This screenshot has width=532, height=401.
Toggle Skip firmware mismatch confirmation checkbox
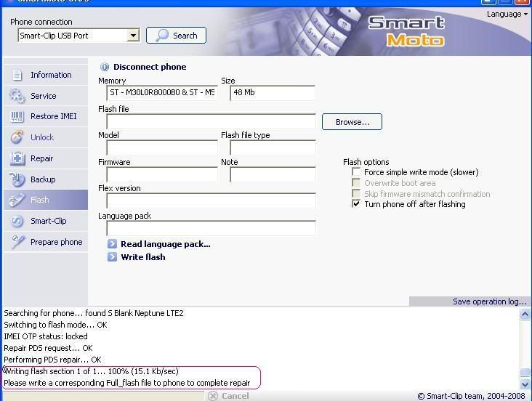coord(356,194)
